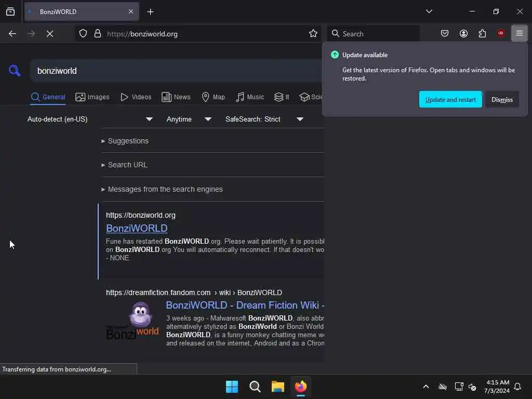Viewport: 532px width, 399px height.
Task: Click the magnifier logo beside search field
Action: pyautogui.click(x=15, y=71)
